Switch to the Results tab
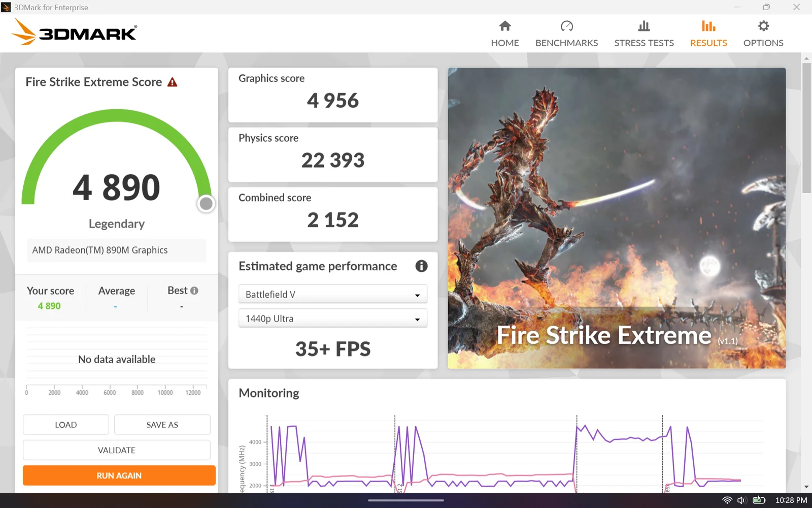812x508 pixels. (708, 34)
